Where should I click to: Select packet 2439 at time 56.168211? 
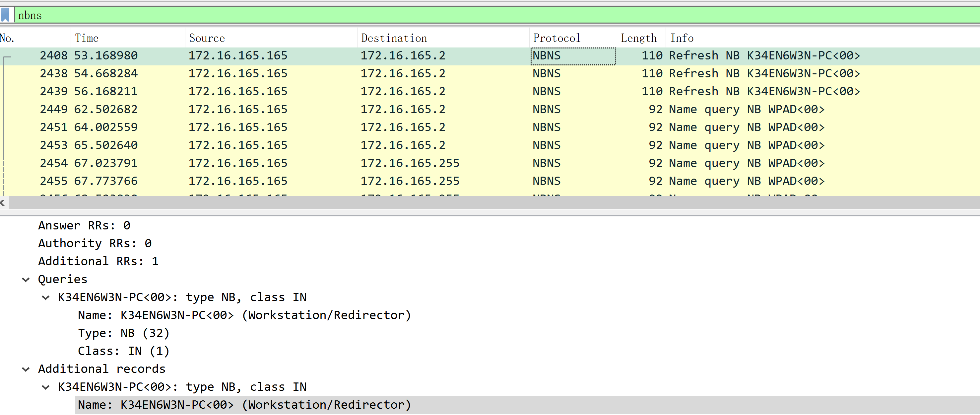coord(490,92)
